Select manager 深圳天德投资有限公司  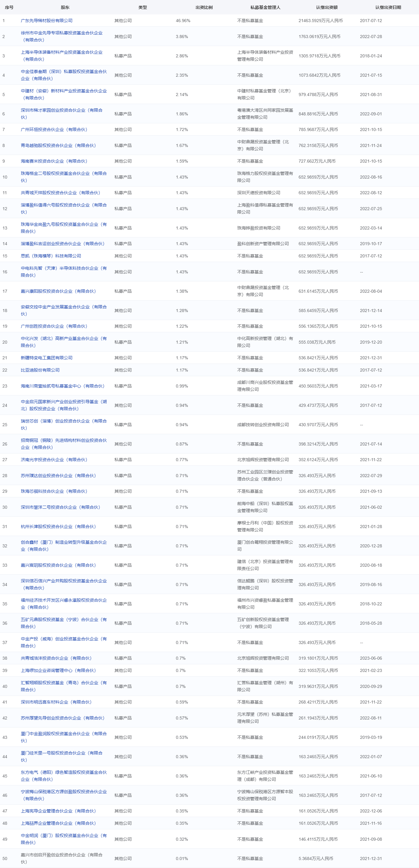pyautogui.click(x=258, y=193)
